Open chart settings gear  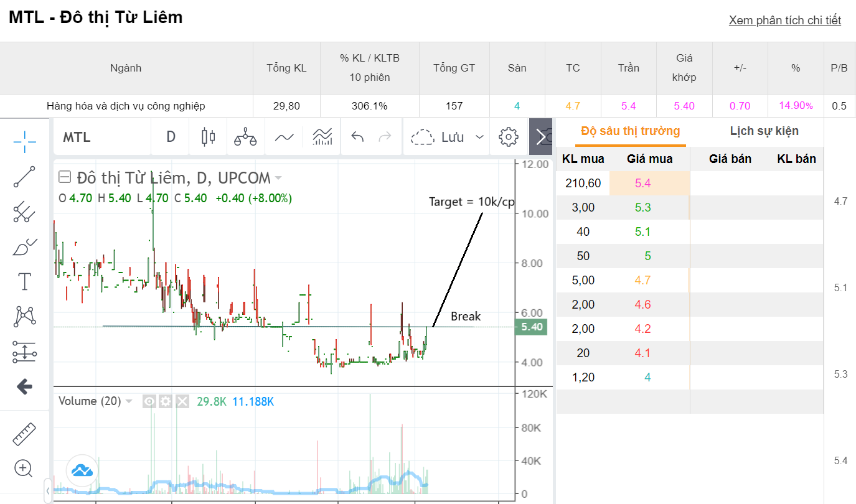[509, 137]
